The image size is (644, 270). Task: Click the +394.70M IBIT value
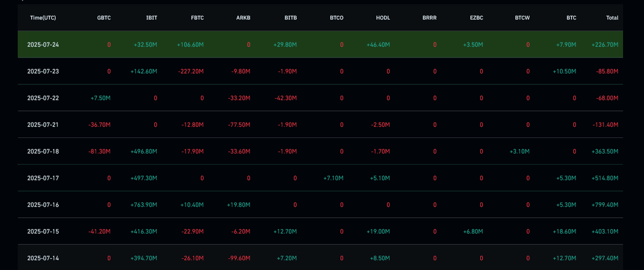[144, 258]
